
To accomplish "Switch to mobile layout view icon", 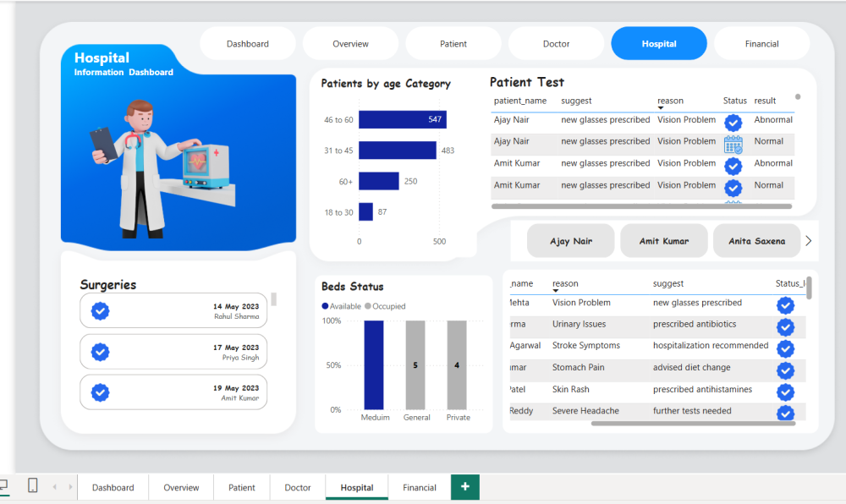I will click(32, 485).
